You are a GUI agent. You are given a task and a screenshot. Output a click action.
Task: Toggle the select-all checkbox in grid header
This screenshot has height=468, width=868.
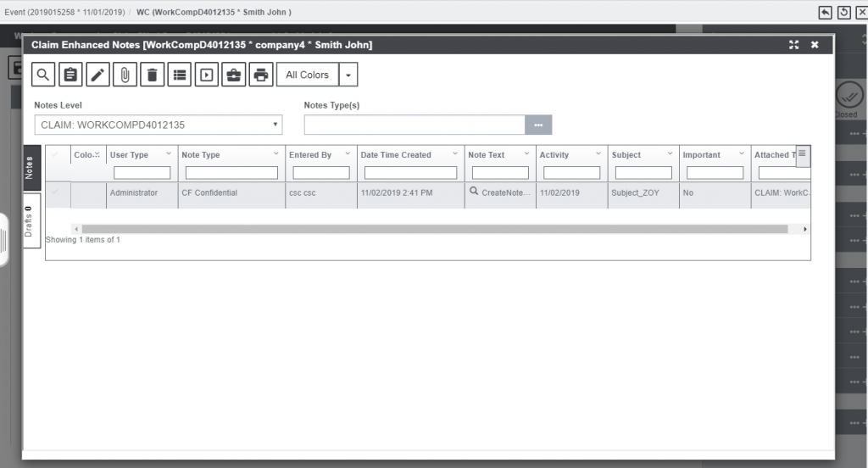[x=57, y=155]
